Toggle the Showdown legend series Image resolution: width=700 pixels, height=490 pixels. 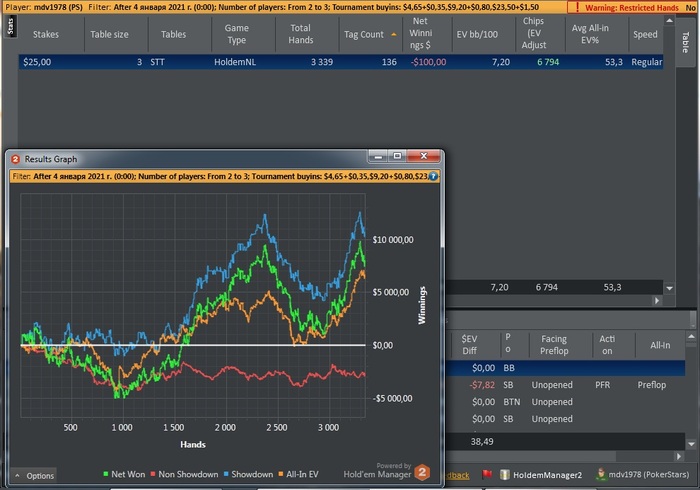pyautogui.click(x=248, y=474)
